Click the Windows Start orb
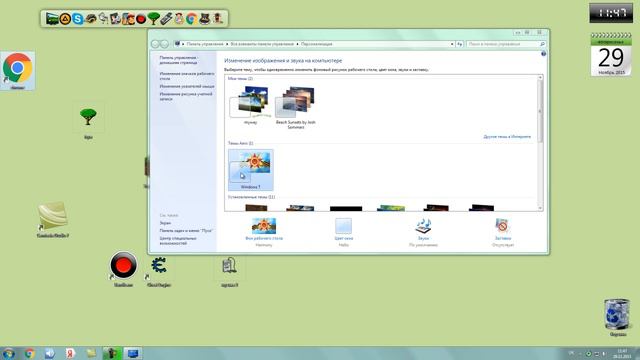 pos(8,353)
